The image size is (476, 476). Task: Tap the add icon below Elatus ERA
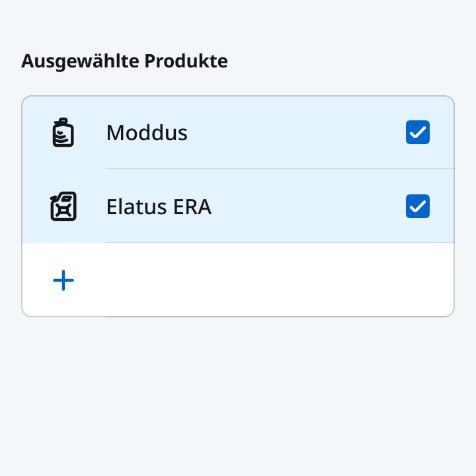63,281
